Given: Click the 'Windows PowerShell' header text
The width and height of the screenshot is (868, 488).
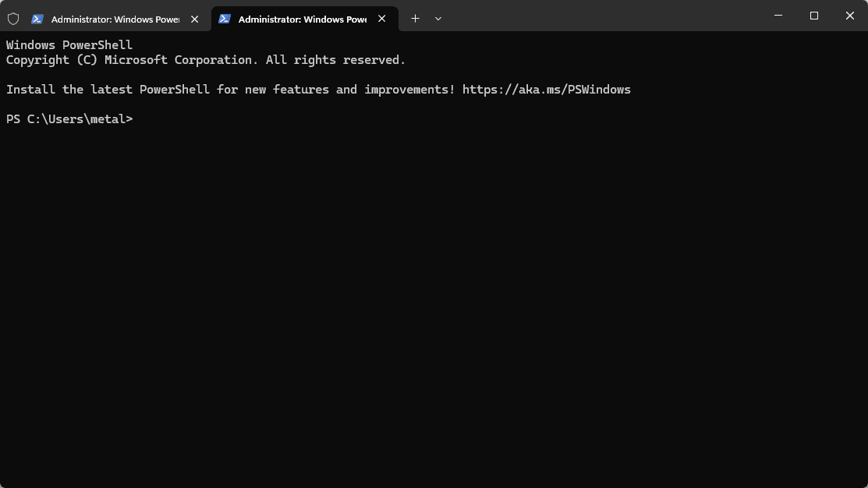Looking at the screenshot, I should tap(69, 45).
